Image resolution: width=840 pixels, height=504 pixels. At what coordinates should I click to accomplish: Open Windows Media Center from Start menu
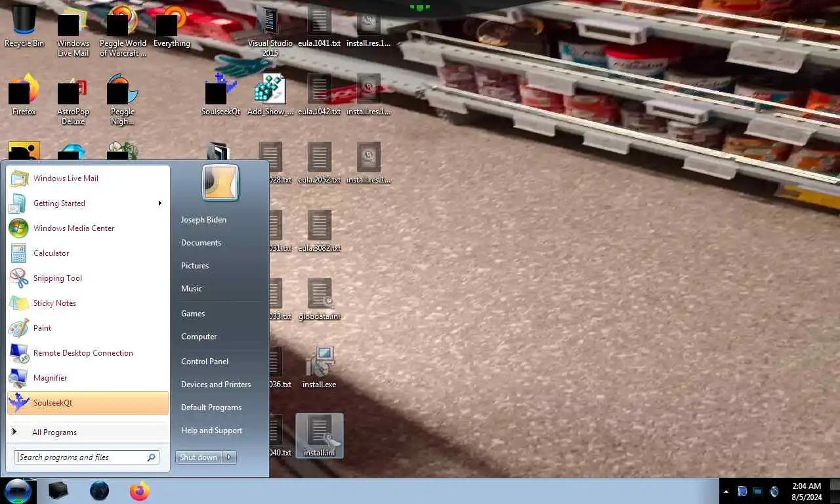88,228
